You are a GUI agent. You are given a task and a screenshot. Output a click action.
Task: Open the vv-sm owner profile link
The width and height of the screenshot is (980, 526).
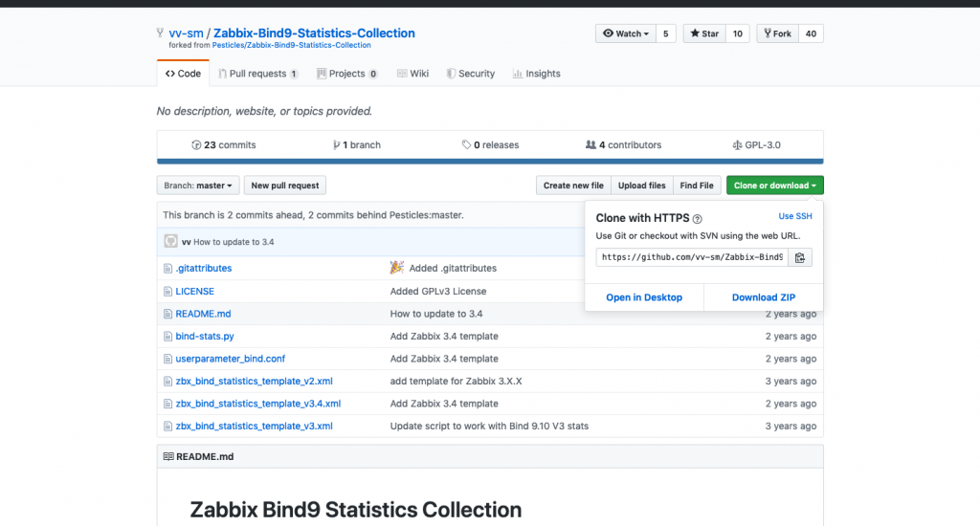tap(186, 33)
